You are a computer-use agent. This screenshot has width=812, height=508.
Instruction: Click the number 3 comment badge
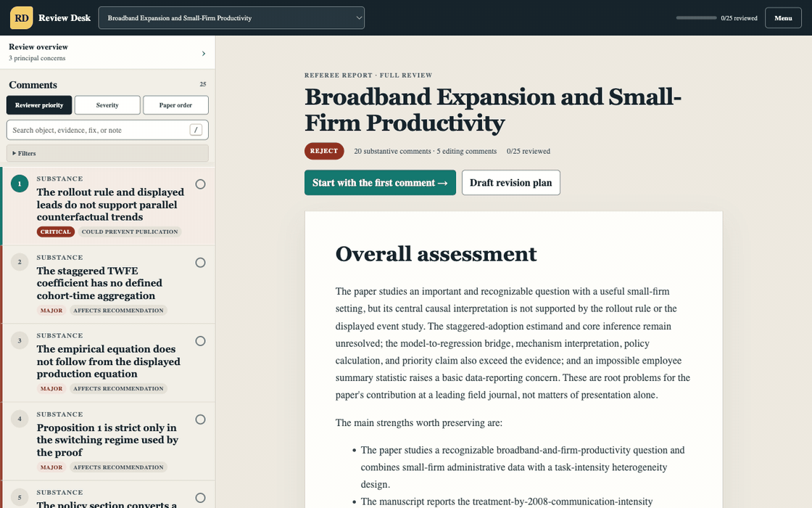(x=20, y=340)
